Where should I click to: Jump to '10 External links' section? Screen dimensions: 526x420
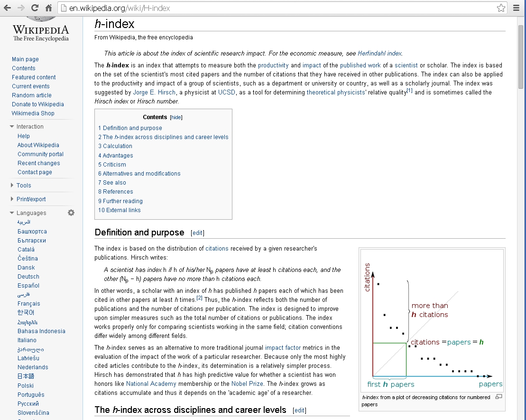tap(120, 210)
